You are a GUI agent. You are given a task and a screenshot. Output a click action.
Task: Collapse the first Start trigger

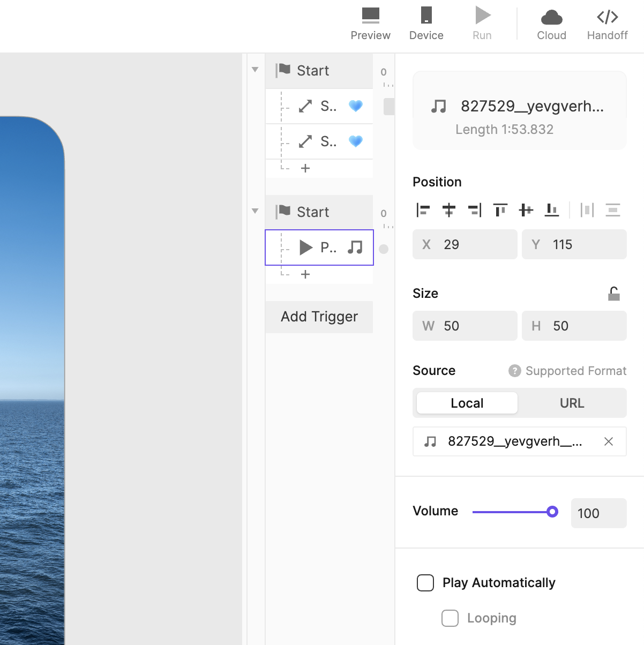(x=255, y=70)
